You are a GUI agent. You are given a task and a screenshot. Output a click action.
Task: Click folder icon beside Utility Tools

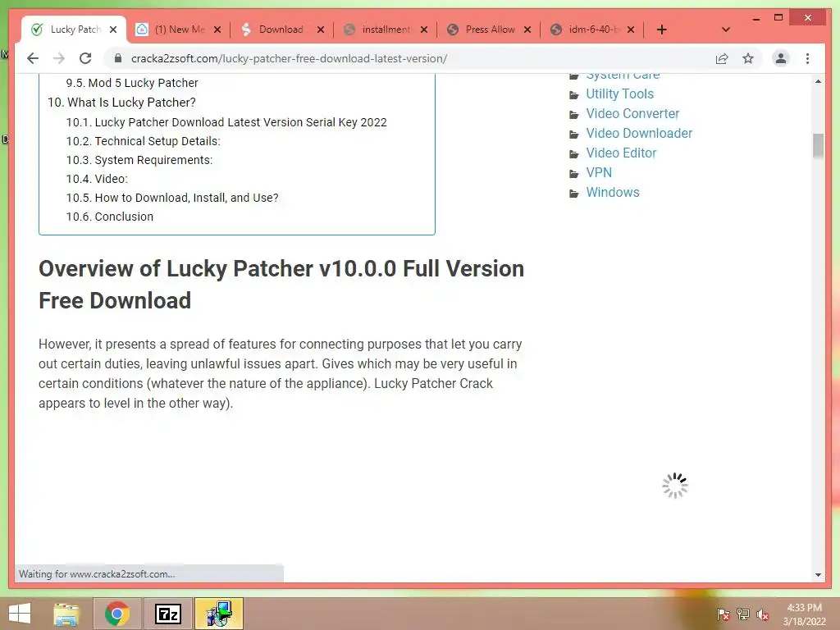[x=573, y=95]
